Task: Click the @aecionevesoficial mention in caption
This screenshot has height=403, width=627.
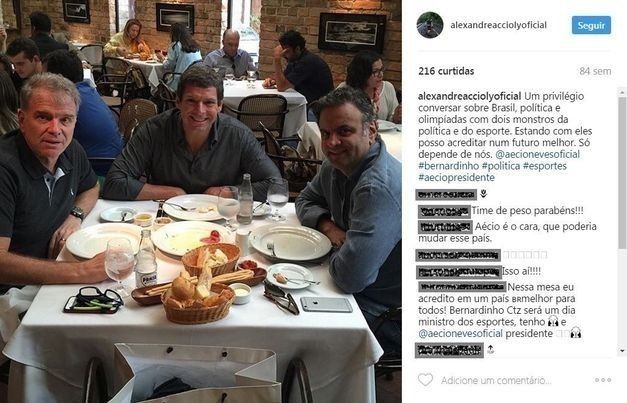Action: [x=537, y=154]
